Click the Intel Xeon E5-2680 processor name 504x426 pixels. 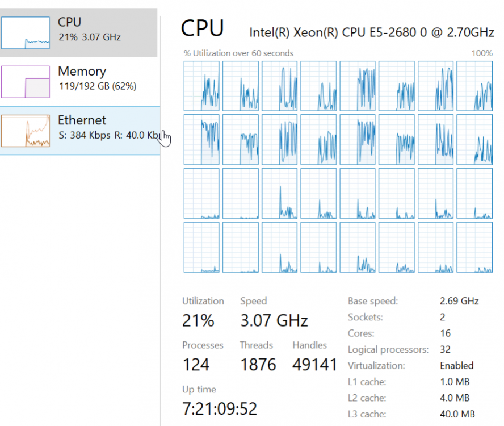(x=371, y=32)
